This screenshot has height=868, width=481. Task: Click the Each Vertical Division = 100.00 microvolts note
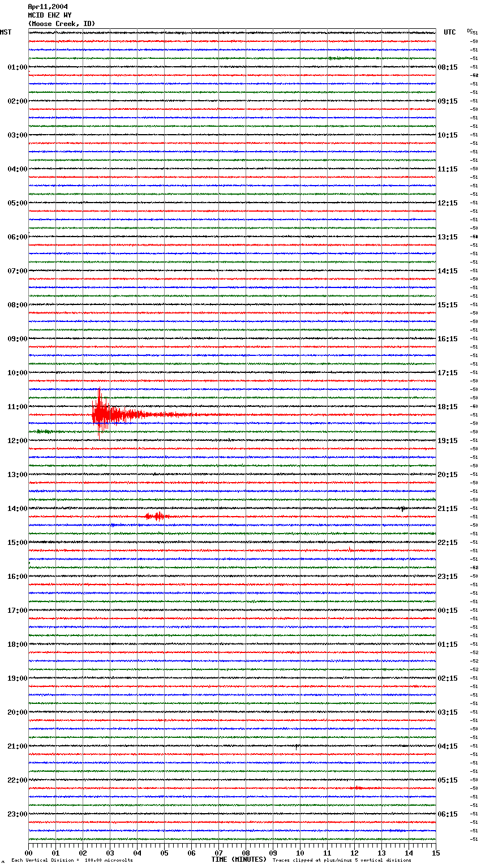(x=72, y=861)
